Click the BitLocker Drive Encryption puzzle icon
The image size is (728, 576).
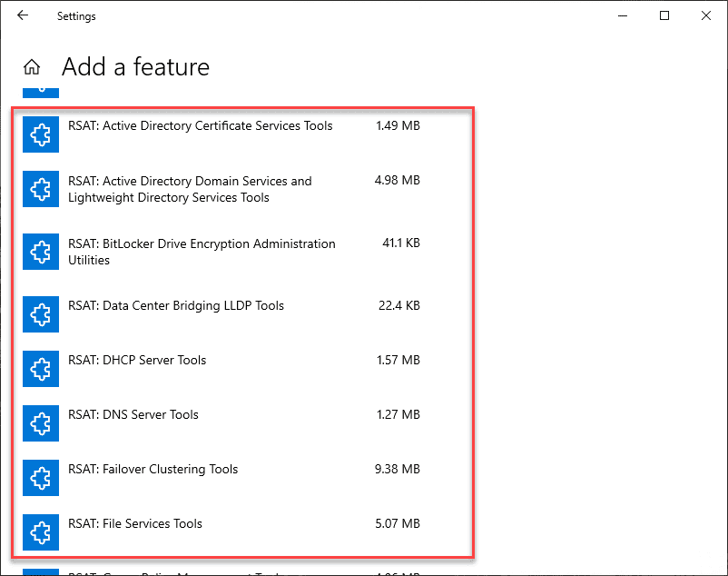(41, 252)
